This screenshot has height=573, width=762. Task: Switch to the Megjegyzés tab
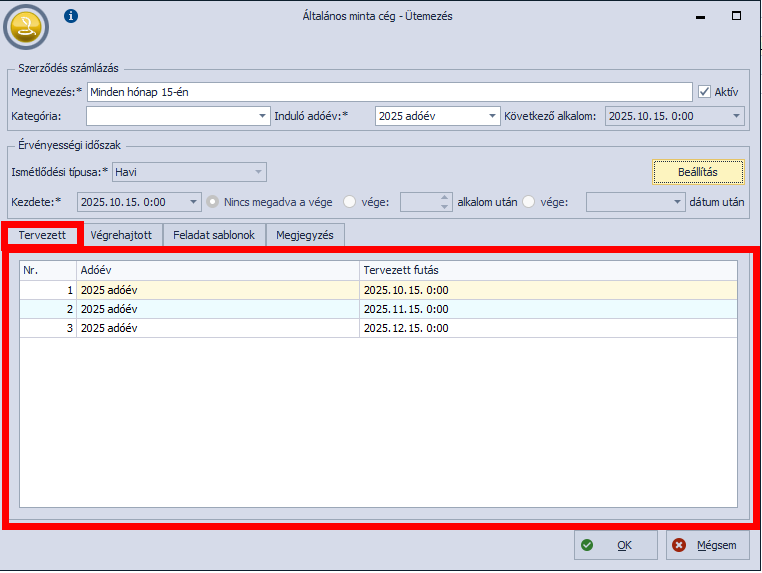click(305, 235)
